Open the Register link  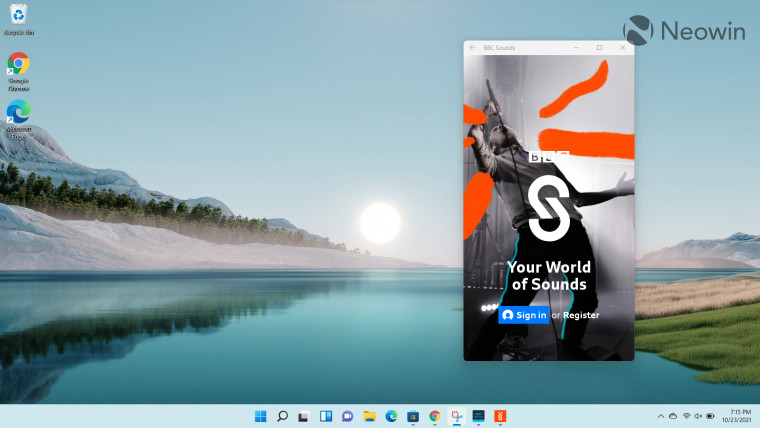point(581,315)
